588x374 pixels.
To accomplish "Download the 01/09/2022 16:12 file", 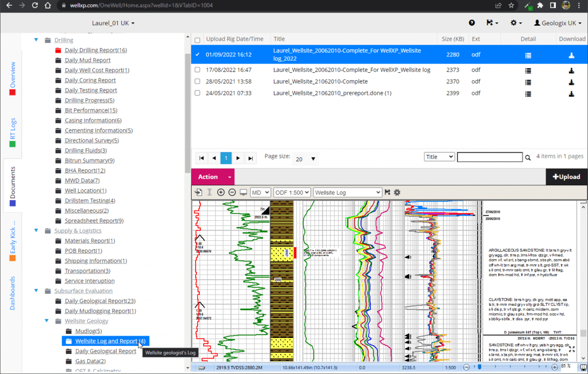I will (x=571, y=55).
